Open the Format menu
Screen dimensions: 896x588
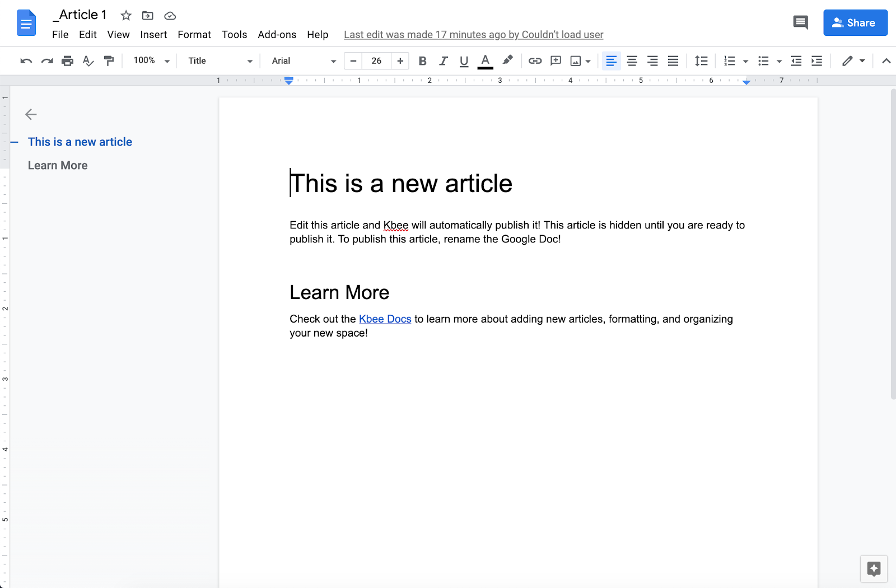point(194,35)
